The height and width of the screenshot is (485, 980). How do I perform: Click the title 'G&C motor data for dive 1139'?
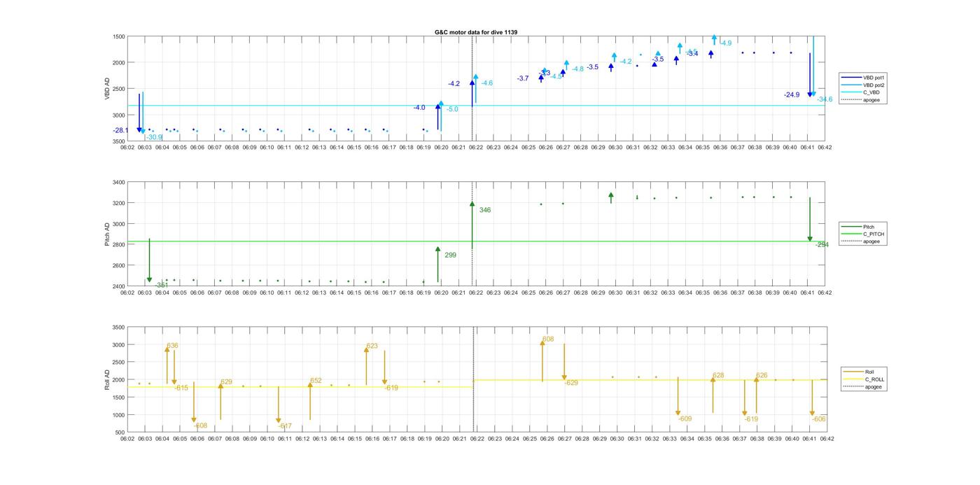tap(476, 32)
